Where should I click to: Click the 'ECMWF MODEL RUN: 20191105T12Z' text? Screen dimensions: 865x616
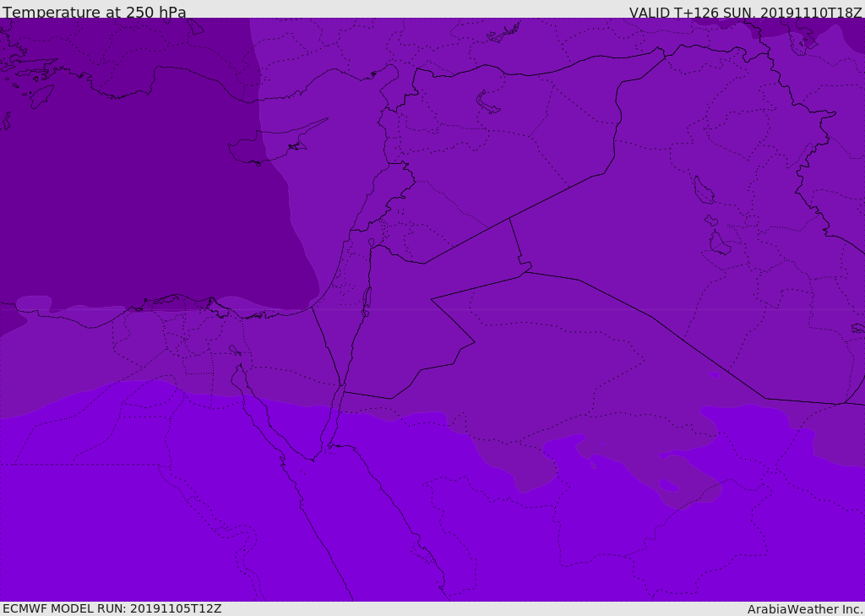coord(112,609)
